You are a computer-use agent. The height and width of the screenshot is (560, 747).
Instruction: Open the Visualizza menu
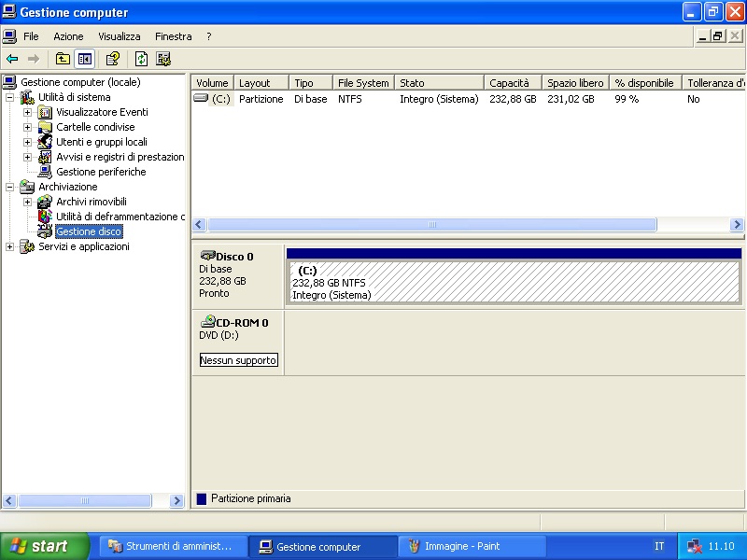click(x=119, y=36)
